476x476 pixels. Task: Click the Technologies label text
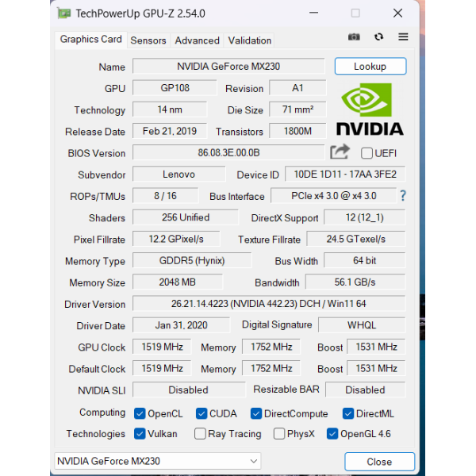click(x=96, y=434)
